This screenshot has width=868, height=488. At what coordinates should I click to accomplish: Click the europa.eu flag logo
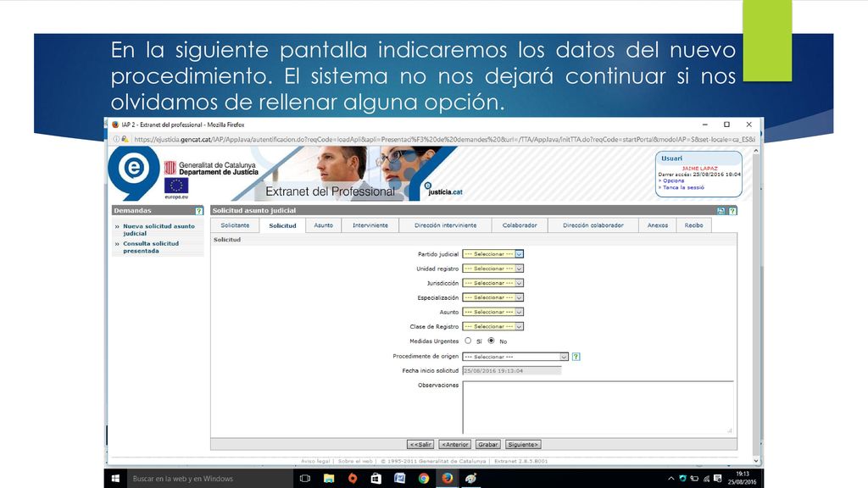coord(176,187)
